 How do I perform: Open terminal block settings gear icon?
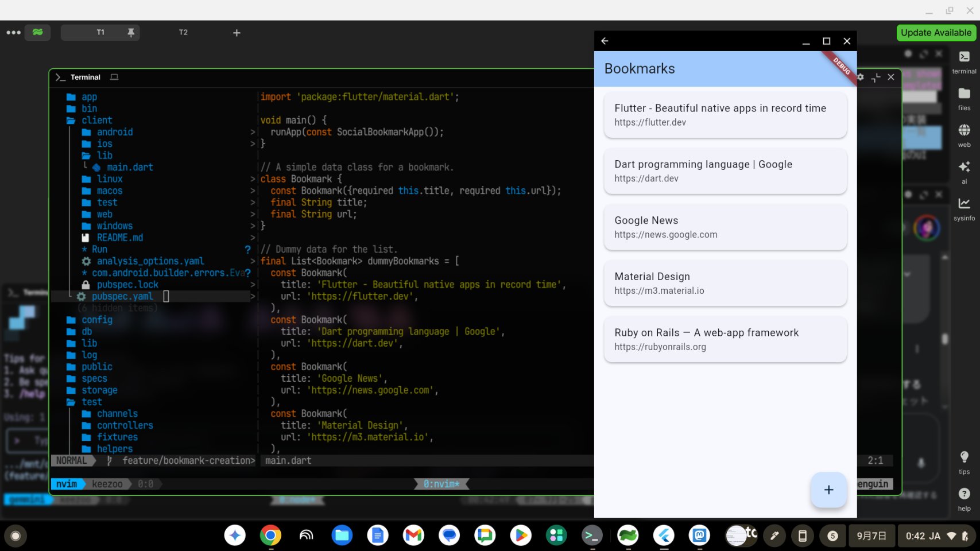point(860,77)
